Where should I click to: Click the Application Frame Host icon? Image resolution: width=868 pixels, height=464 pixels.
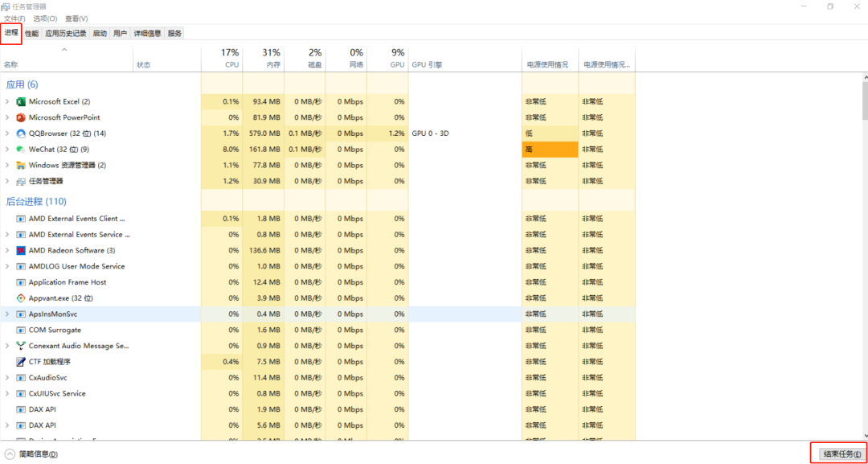[x=21, y=282]
